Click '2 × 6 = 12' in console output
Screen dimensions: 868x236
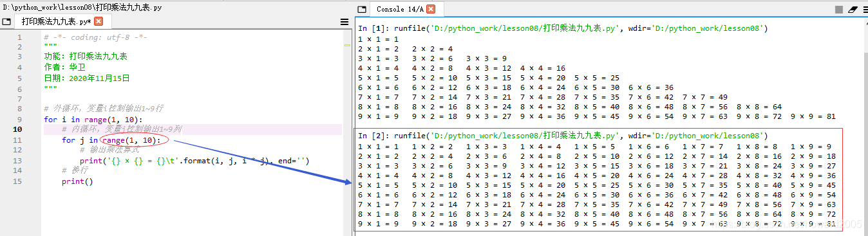651,156
